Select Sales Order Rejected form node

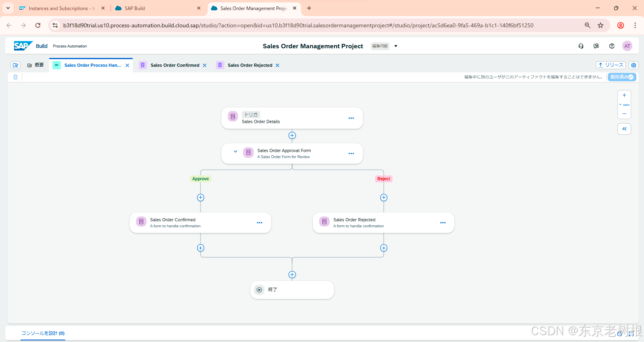click(x=384, y=223)
